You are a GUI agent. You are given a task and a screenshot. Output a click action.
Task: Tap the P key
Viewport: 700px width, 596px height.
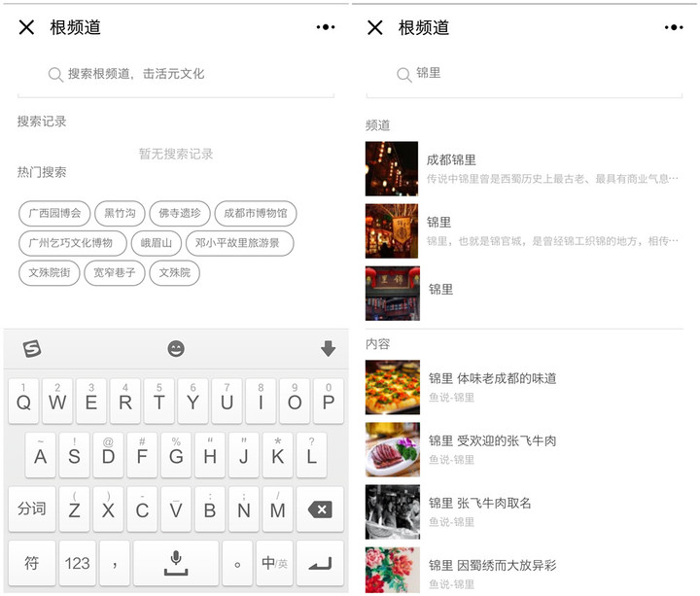click(x=329, y=402)
